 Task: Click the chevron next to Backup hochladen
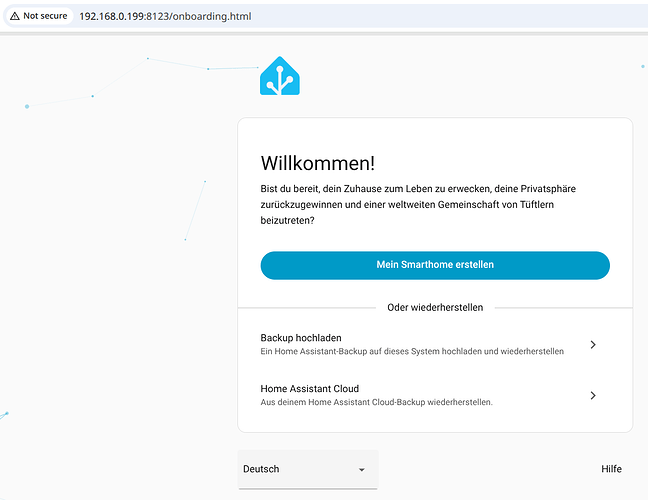pyautogui.click(x=593, y=345)
